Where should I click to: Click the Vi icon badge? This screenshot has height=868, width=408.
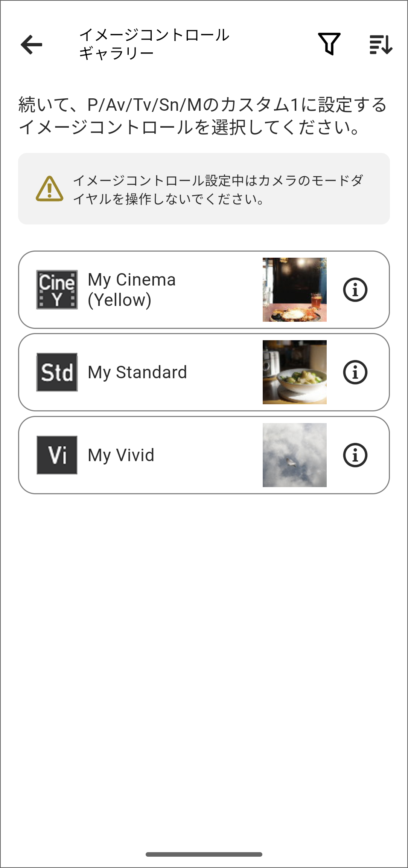tap(57, 455)
